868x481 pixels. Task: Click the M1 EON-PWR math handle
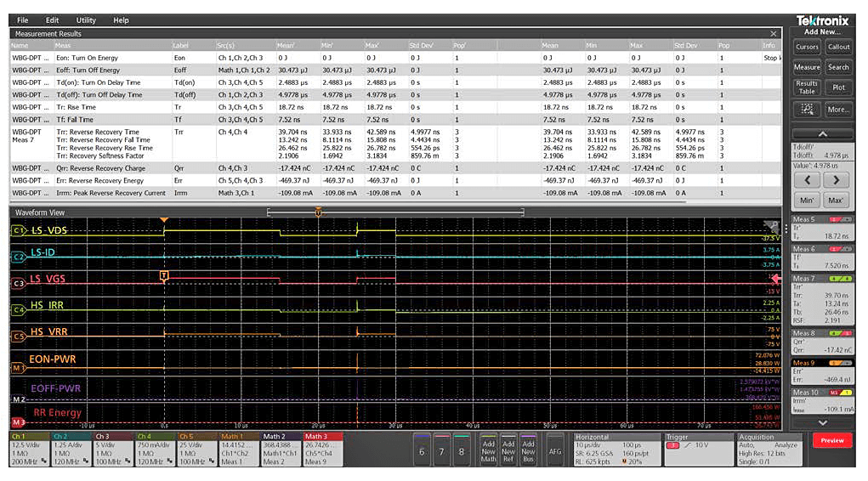pos(18,367)
